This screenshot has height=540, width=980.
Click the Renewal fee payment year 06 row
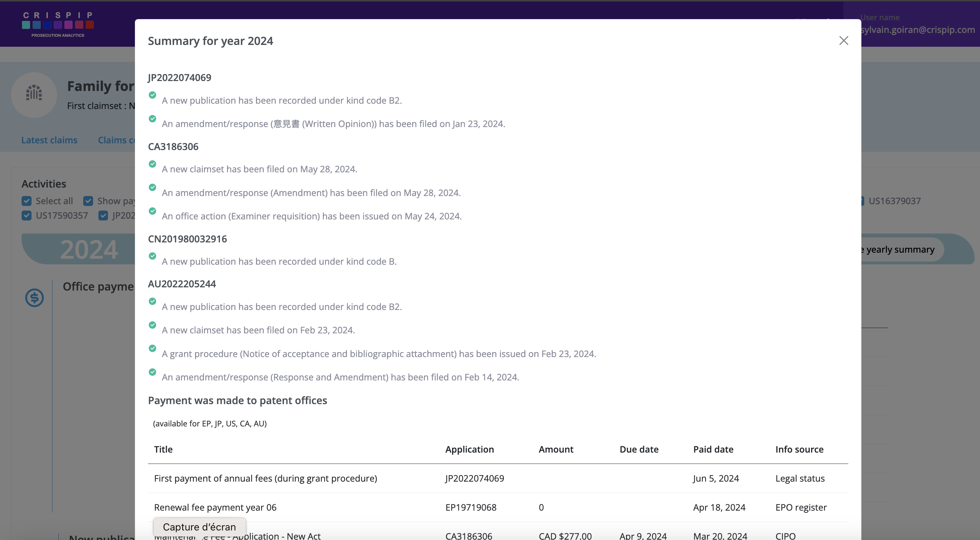[x=498, y=507]
